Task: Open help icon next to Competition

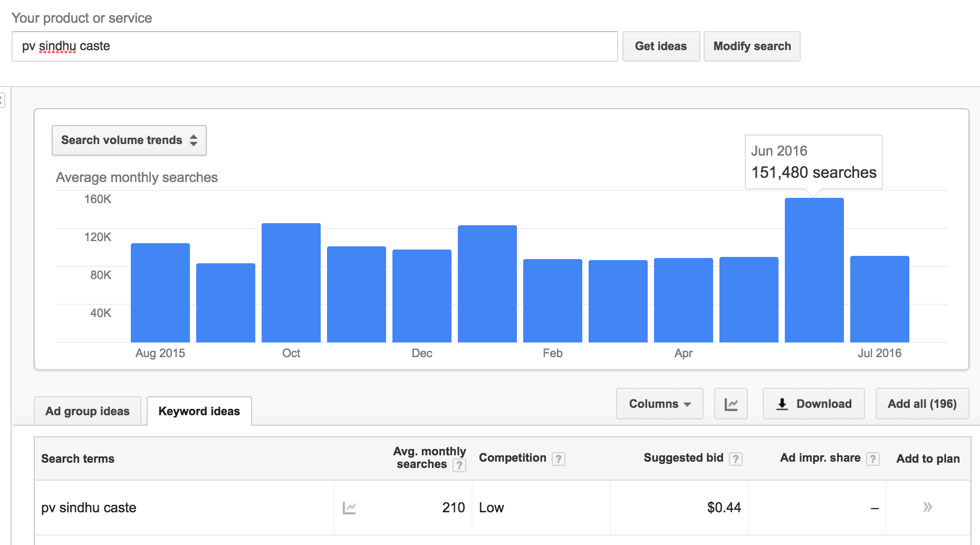Action: click(x=559, y=459)
